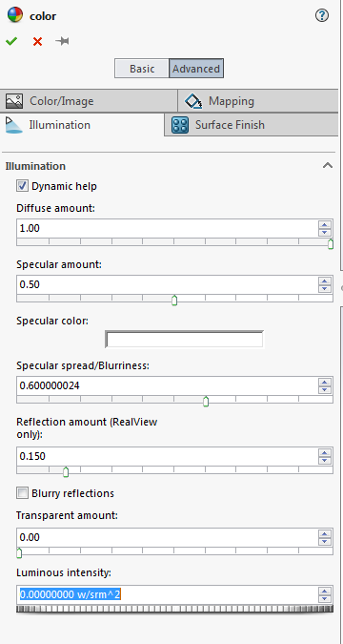Select the Illumination tab
343x644 pixels.
click(x=82, y=124)
